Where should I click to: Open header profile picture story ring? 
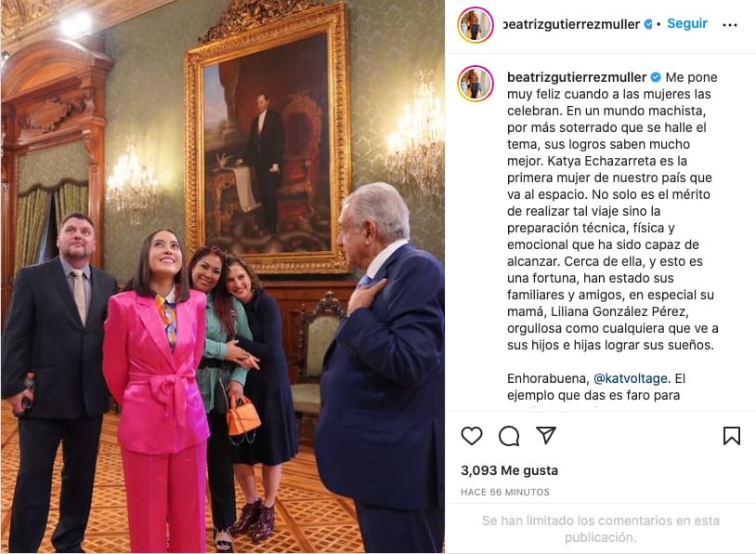(476, 24)
